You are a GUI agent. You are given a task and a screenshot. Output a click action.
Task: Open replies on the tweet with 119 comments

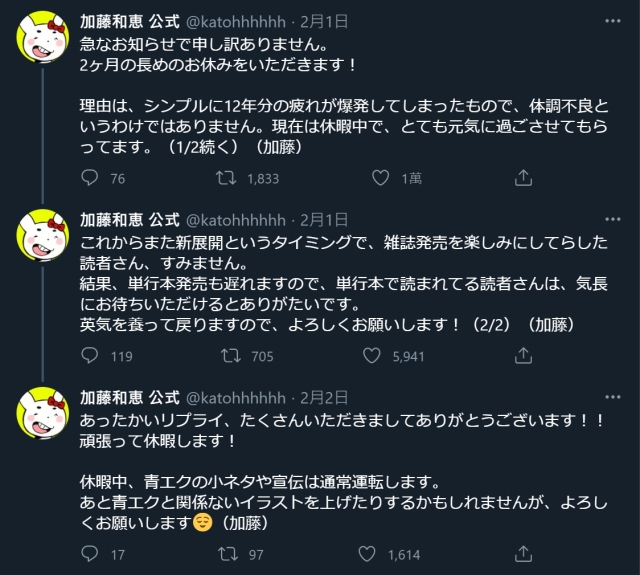[89, 355]
